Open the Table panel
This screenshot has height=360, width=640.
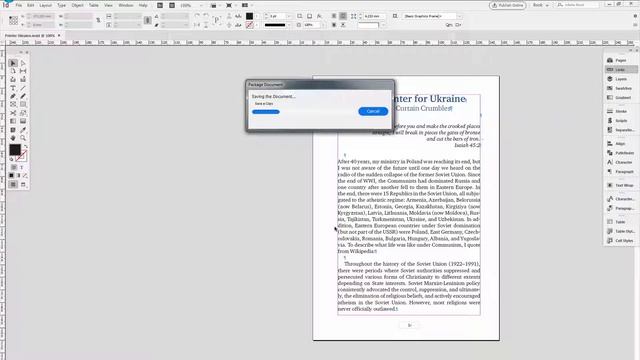(x=620, y=222)
